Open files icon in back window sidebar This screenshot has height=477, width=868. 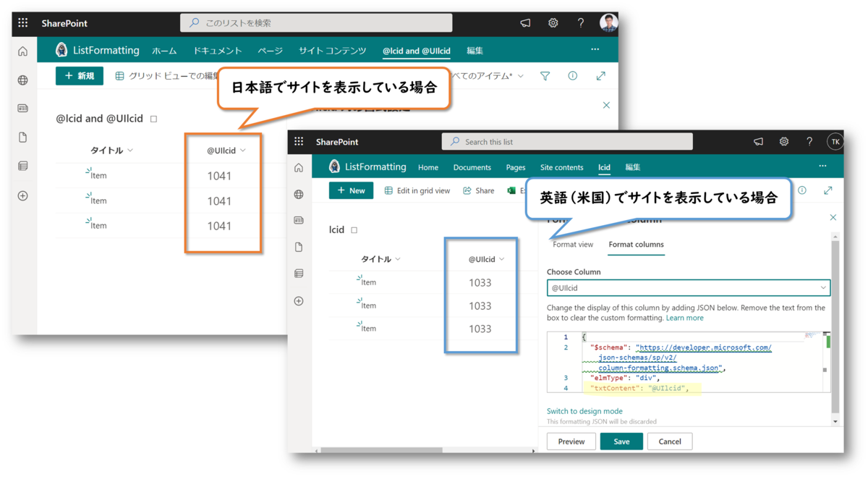pyautogui.click(x=23, y=138)
